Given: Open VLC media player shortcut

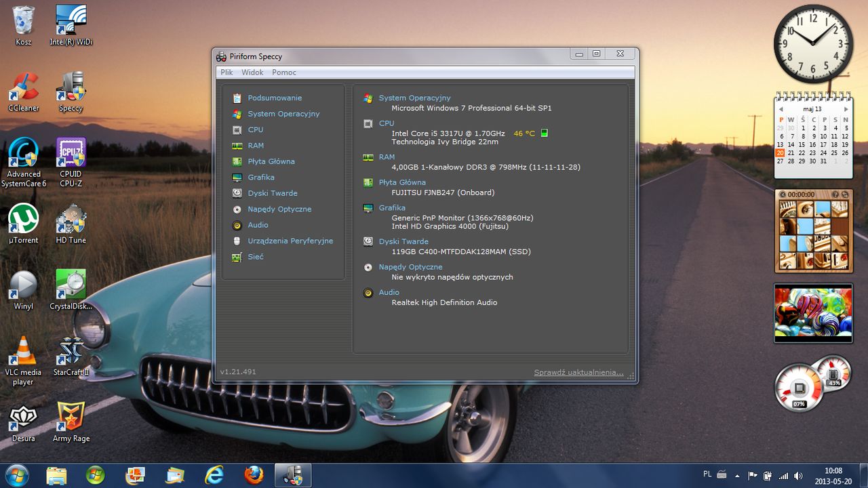Looking at the screenshot, I should (x=24, y=361).
